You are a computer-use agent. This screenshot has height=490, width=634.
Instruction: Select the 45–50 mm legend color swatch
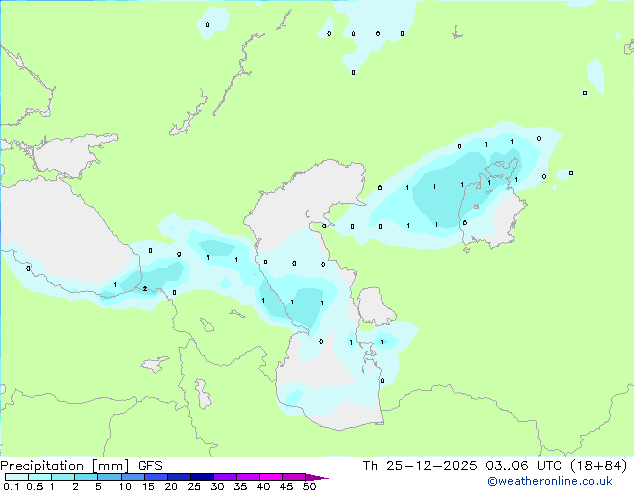coord(294,477)
